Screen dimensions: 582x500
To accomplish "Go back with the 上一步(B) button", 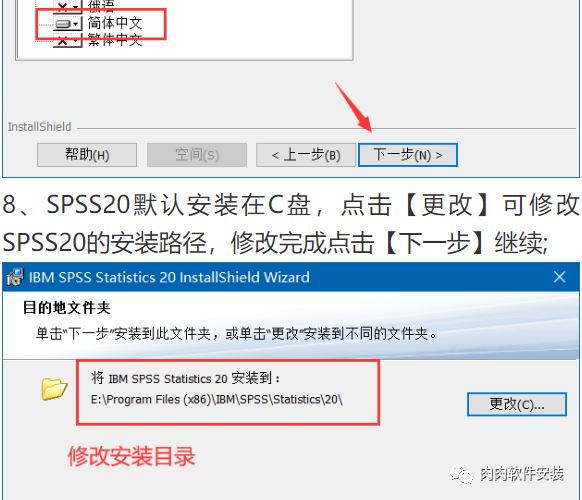I will tap(306, 155).
